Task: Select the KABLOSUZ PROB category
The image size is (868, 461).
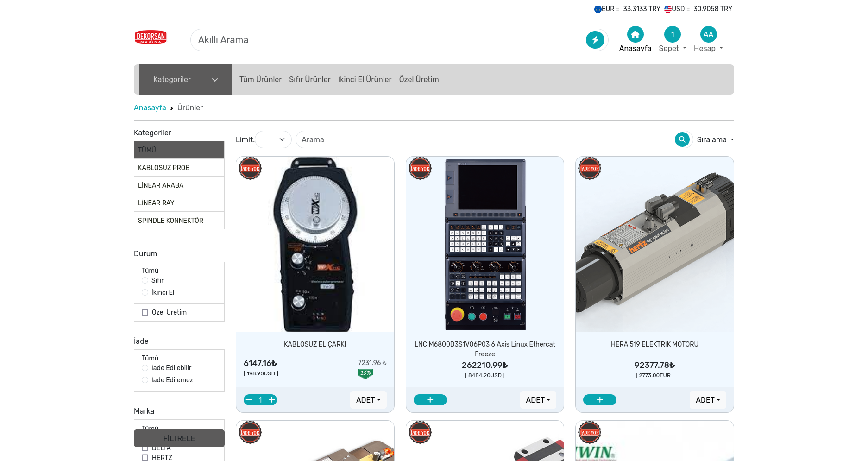Action: [179, 168]
